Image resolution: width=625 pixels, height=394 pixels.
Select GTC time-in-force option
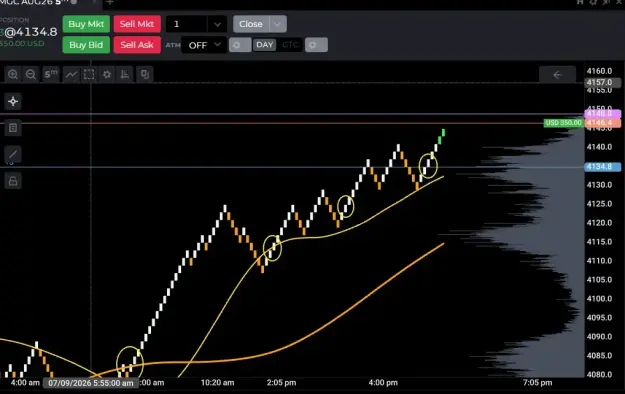click(x=290, y=45)
